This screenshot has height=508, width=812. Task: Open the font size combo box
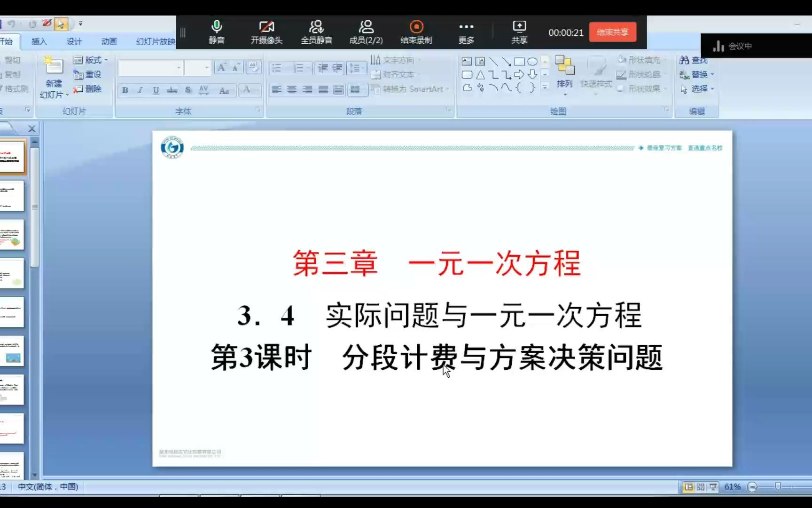[x=197, y=68]
